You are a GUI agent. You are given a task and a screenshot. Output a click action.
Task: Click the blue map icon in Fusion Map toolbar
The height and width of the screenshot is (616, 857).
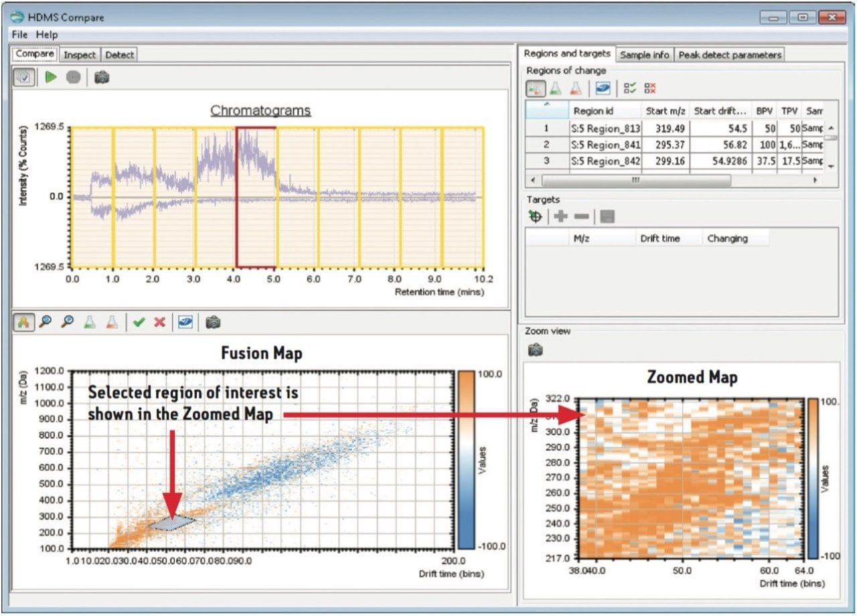(x=185, y=322)
